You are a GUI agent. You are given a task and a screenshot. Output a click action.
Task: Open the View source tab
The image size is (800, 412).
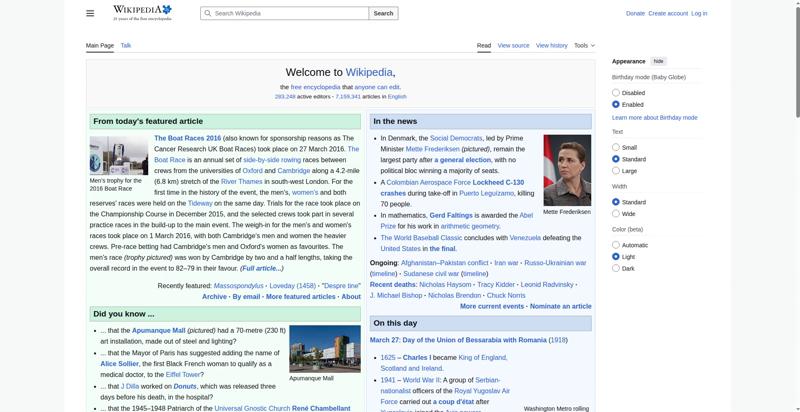[513, 45]
